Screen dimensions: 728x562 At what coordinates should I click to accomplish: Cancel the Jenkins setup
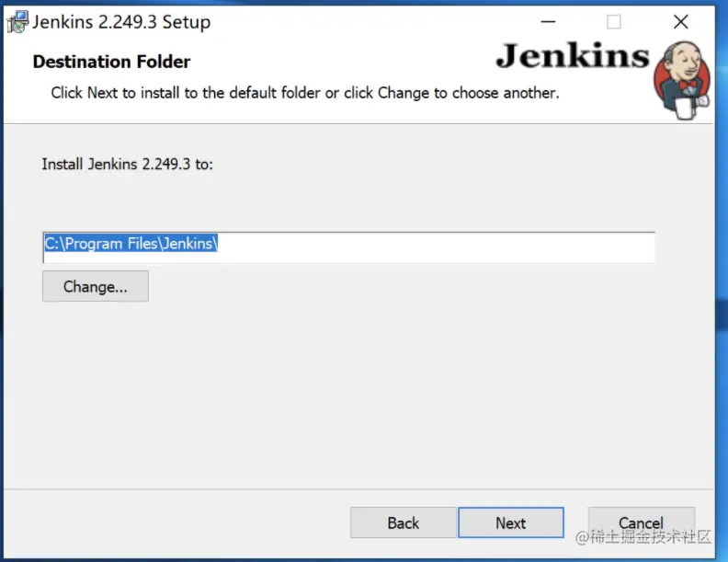point(642,522)
